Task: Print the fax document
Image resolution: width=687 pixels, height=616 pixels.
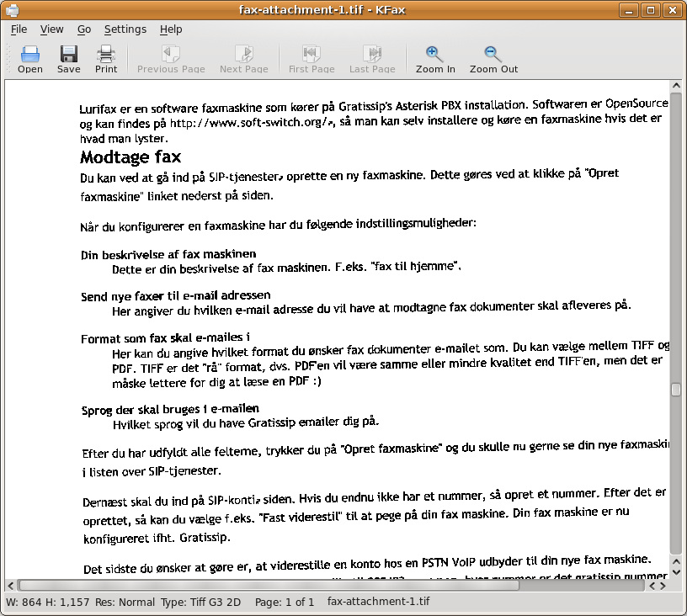Action: [106, 59]
